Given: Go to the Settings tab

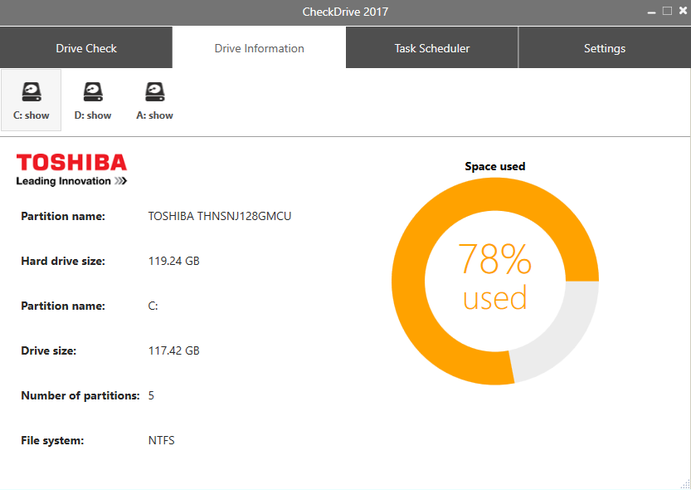Looking at the screenshot, I should pyautogui.click(x=604, y=48).
